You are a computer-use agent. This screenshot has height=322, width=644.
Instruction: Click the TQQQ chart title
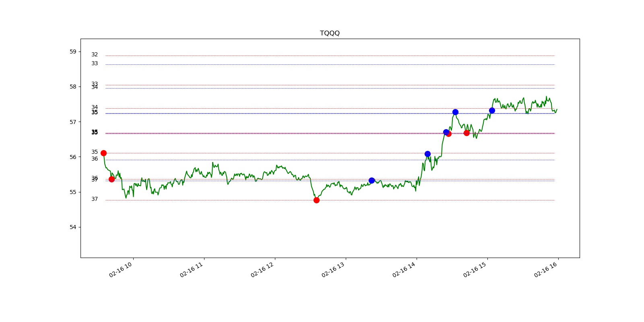[x=330, y=33]
